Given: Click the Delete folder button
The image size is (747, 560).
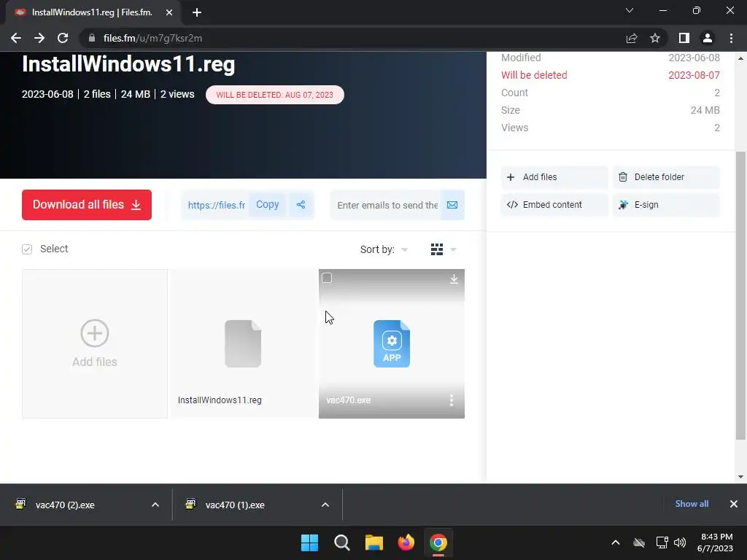Looking at the screenshot, I should (x=666, y=177).
